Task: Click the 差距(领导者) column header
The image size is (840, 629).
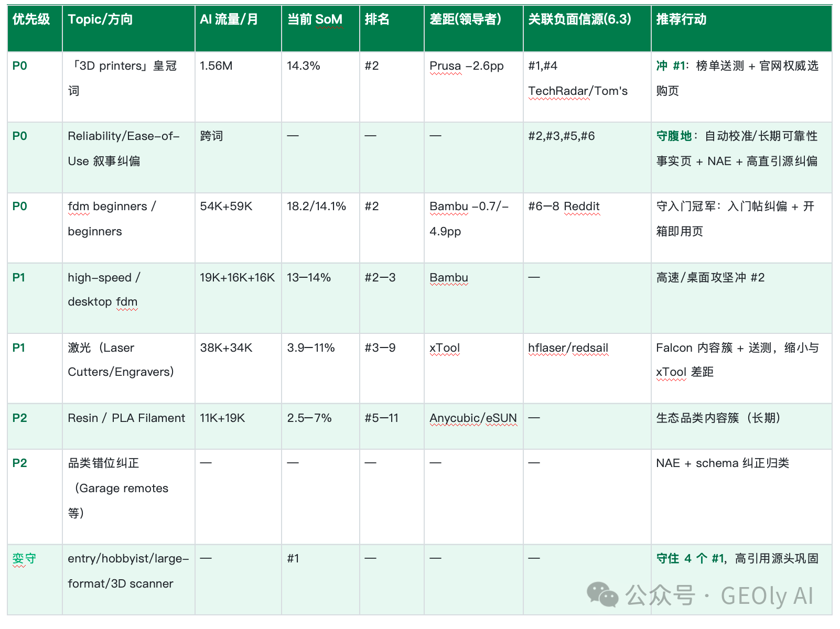Action: (473, 29)
